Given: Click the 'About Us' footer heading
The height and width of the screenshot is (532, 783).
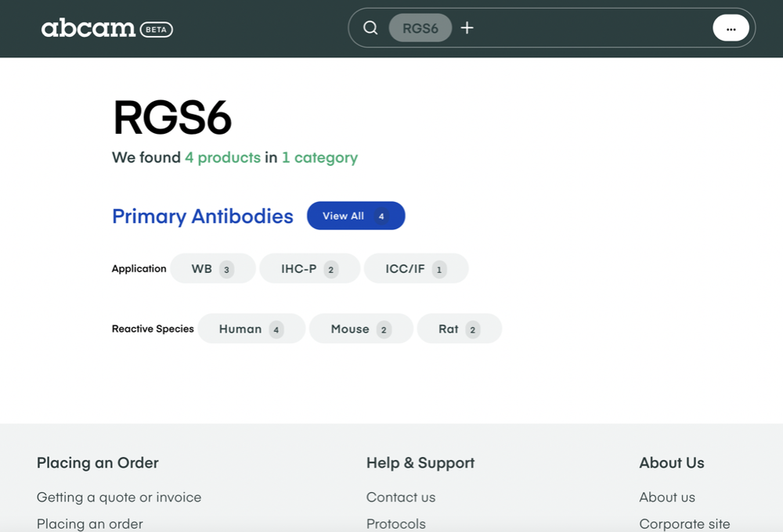Looking at the screenshot, I should pos(672,462).
